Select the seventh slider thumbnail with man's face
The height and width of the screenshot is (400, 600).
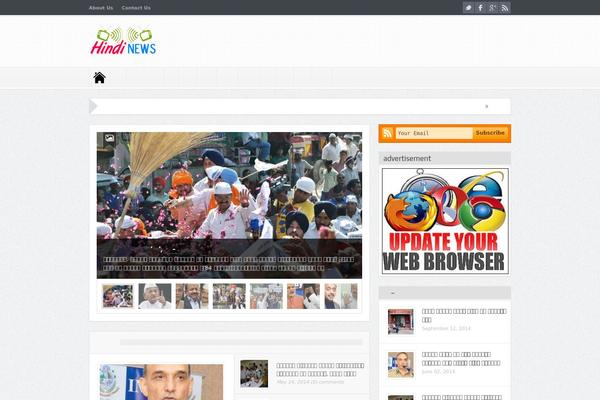pyautogui.click(x=341, y=296)
